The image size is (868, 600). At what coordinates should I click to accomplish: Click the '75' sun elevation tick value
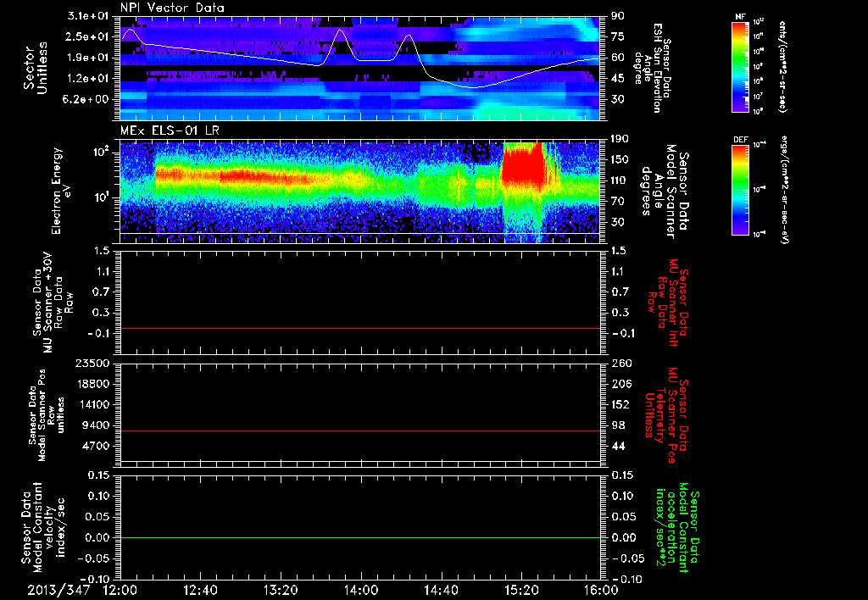(618, 36)
